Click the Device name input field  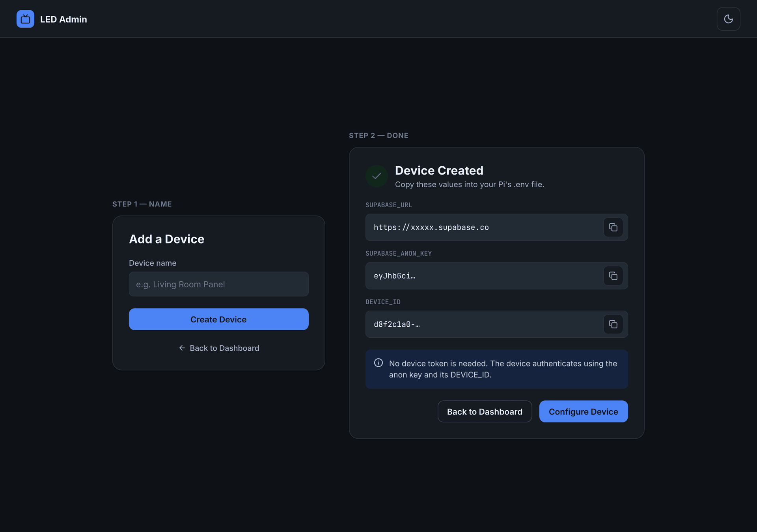(218, 284)
